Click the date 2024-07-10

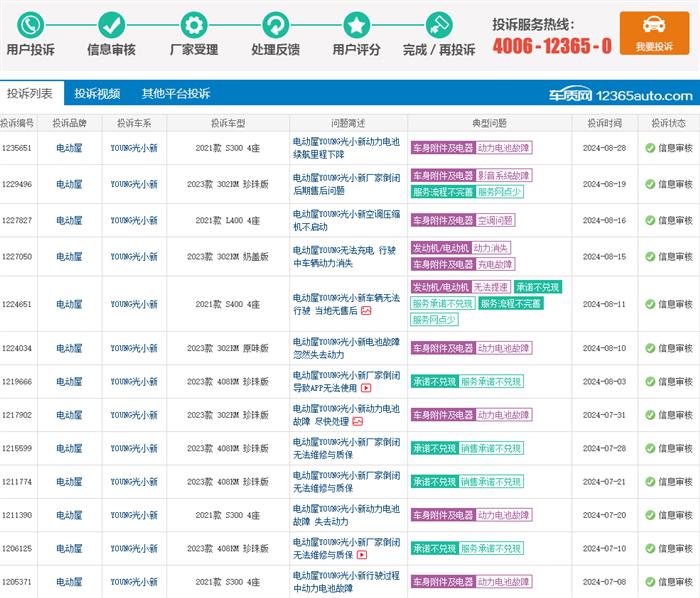(604, 548)
